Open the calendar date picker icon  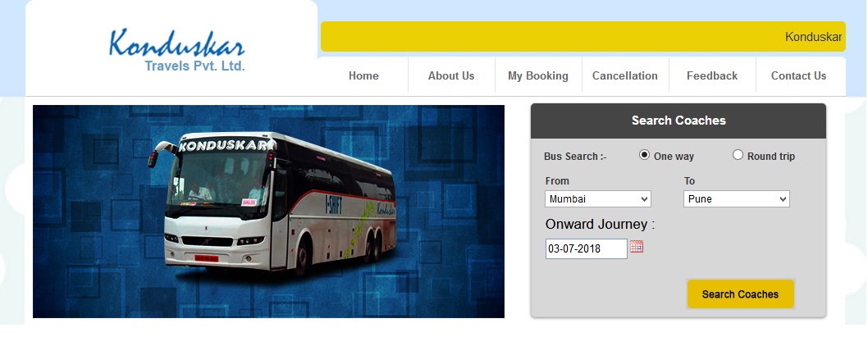(636, 247)
